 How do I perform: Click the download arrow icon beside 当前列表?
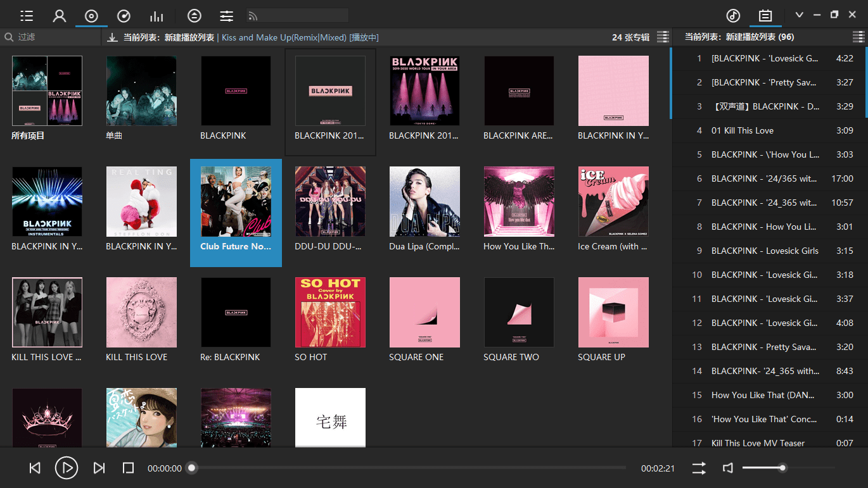tap(113, 37)
